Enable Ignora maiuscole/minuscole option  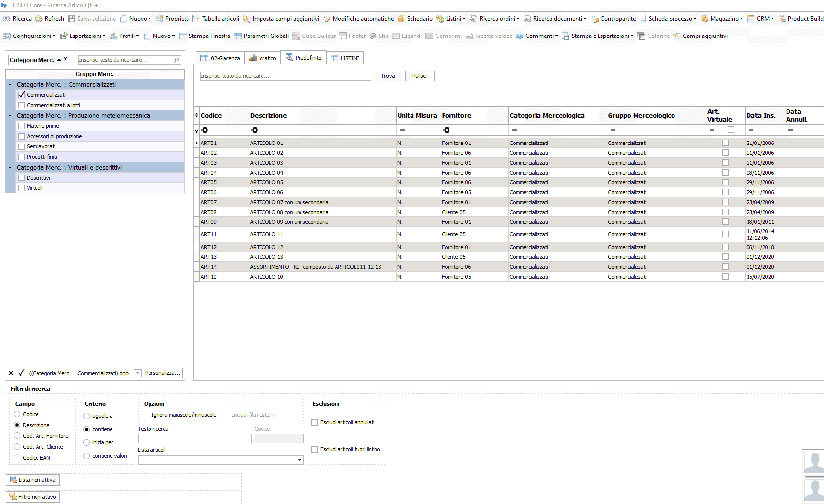146,415
